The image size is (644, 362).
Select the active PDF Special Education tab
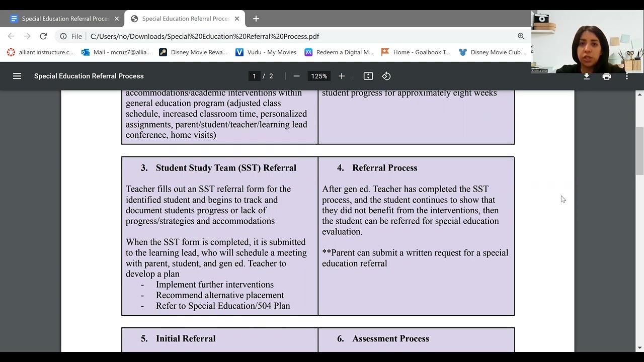pyautogui.click(x=185, y=19)
